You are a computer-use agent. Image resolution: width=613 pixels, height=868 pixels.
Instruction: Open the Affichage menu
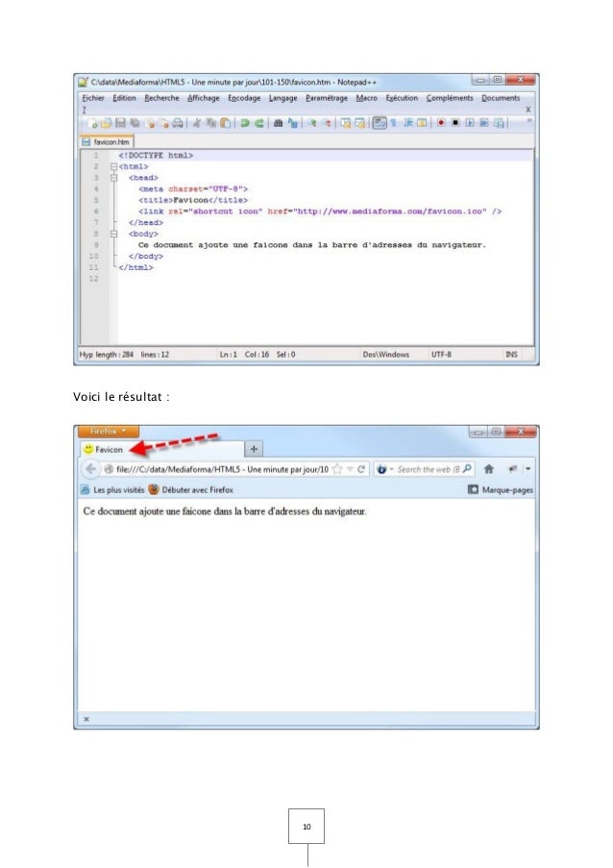coord(203,98)
